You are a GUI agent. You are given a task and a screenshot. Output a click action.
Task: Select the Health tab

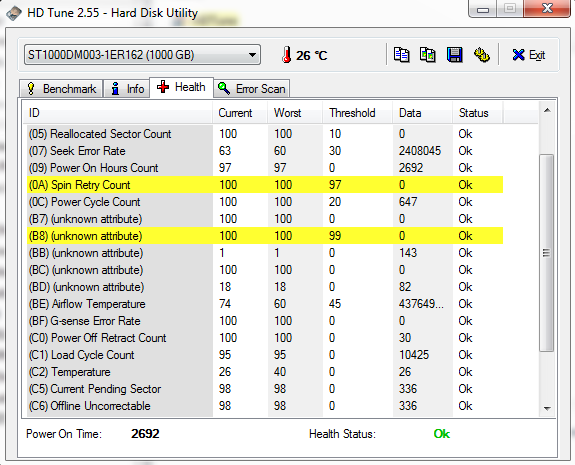181,87
